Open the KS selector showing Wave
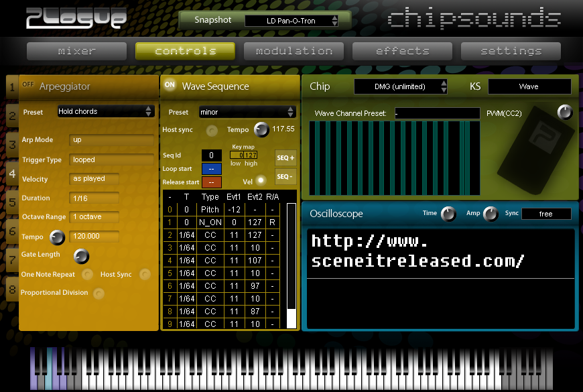Screen dimensions: 583x392 [529, 86]
